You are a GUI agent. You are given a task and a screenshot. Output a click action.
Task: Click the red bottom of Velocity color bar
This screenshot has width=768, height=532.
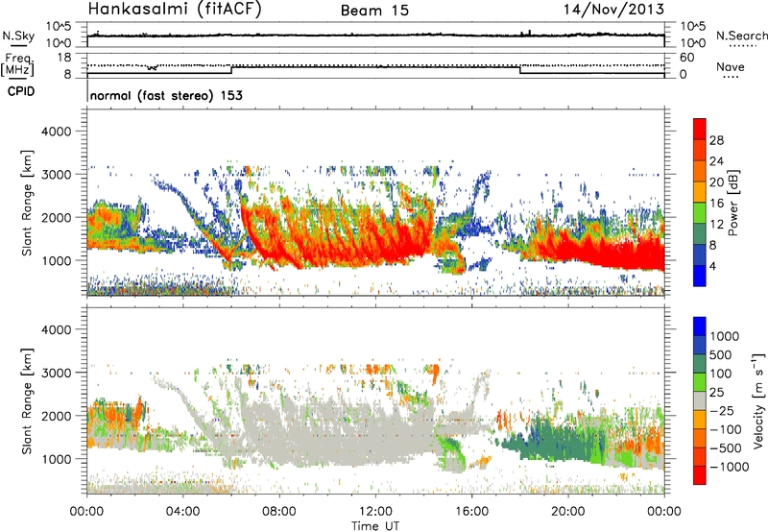(700, 475)
